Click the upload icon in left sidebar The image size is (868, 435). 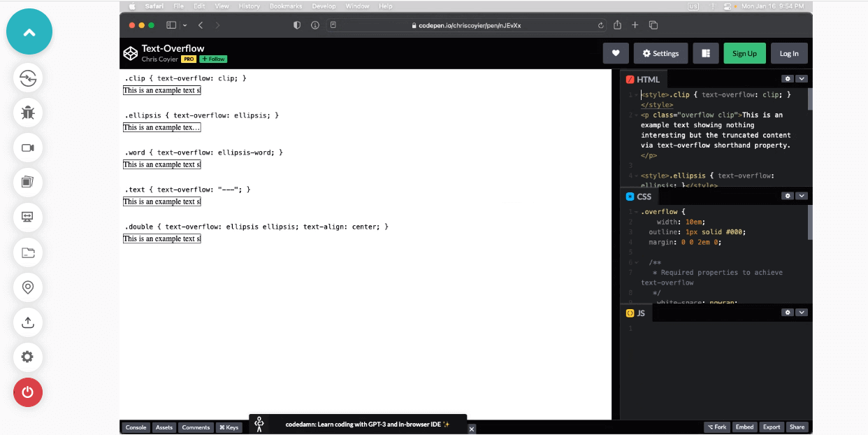pos(28,322)
